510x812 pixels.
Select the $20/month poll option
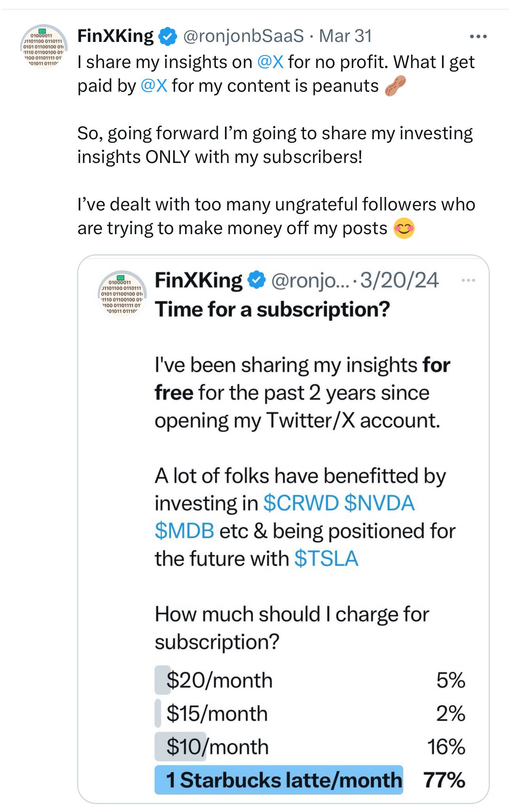click(310, 680)
